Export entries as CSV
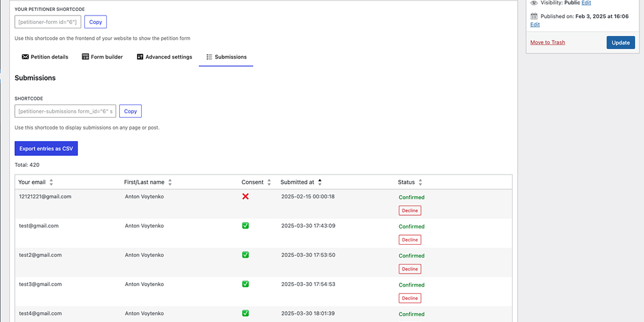Screen dimensions: 644x322 tap(46, 149)
